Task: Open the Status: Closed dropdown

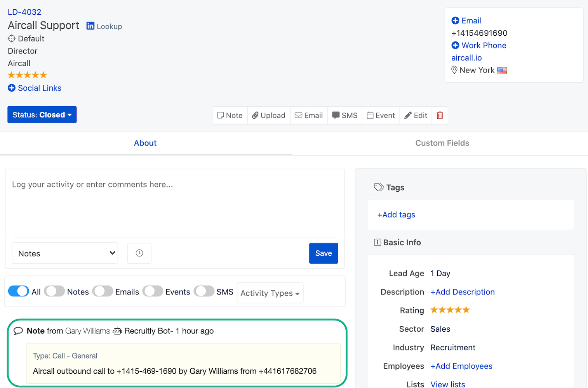Action: (42, 114)
